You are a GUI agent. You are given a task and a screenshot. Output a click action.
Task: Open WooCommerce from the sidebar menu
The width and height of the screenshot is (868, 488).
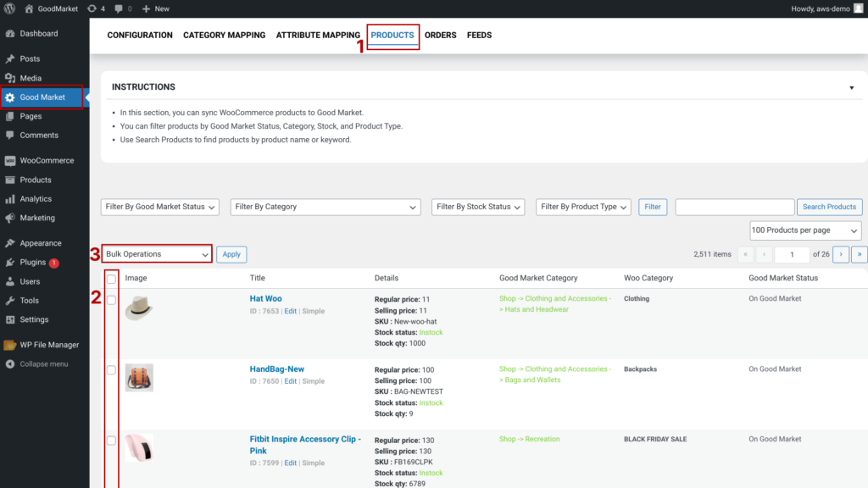(x=47, y=160)
